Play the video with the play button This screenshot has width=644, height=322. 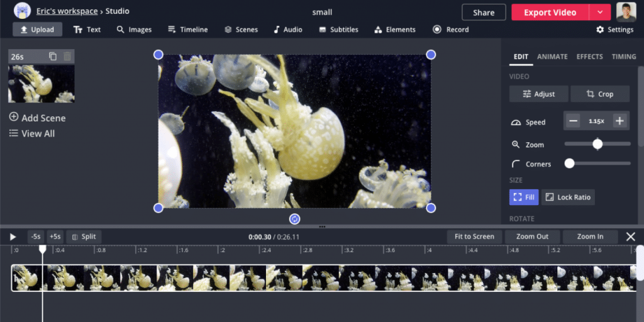point(13,237)
